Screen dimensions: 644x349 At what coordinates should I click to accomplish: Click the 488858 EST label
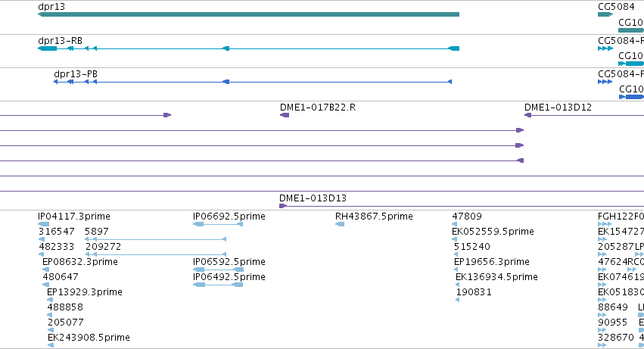coord(65,307)
